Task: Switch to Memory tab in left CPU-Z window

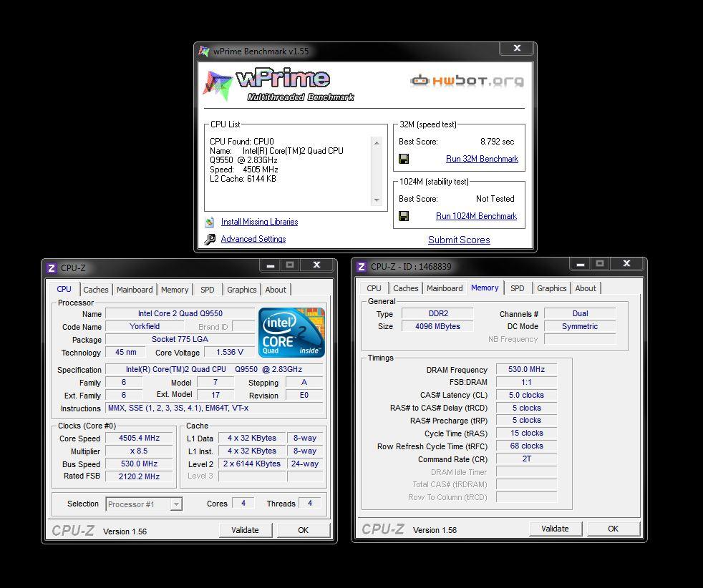Action: click(175, 290)
